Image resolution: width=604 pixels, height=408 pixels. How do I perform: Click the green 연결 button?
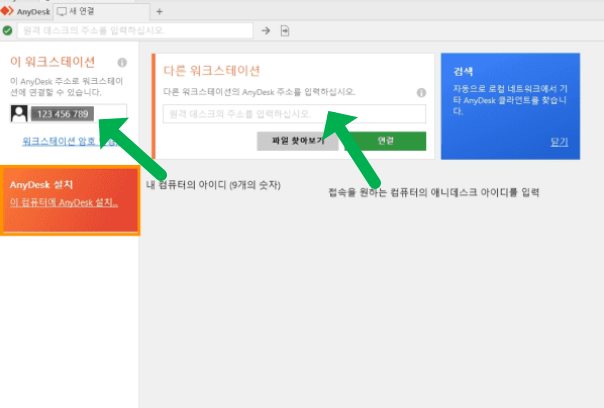[385, 141]
